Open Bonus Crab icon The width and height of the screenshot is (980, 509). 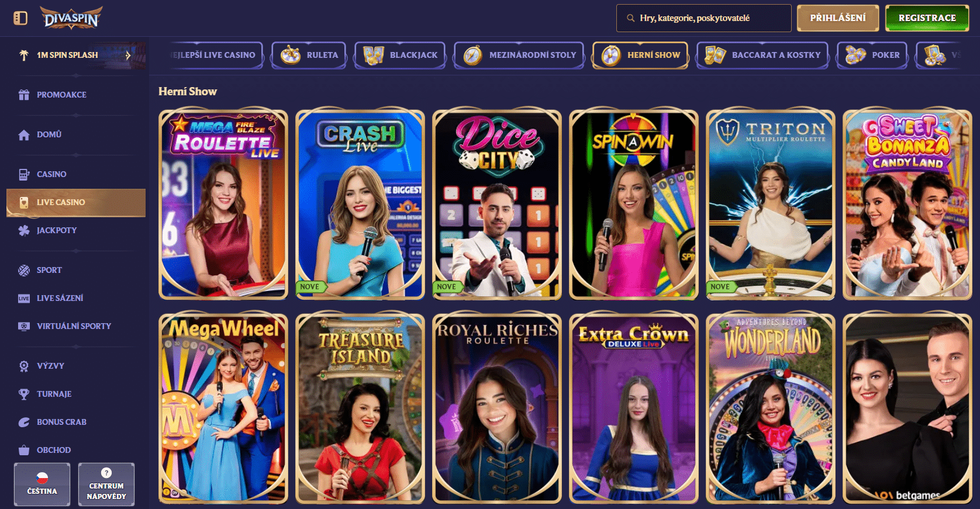[x=24, y=422]
